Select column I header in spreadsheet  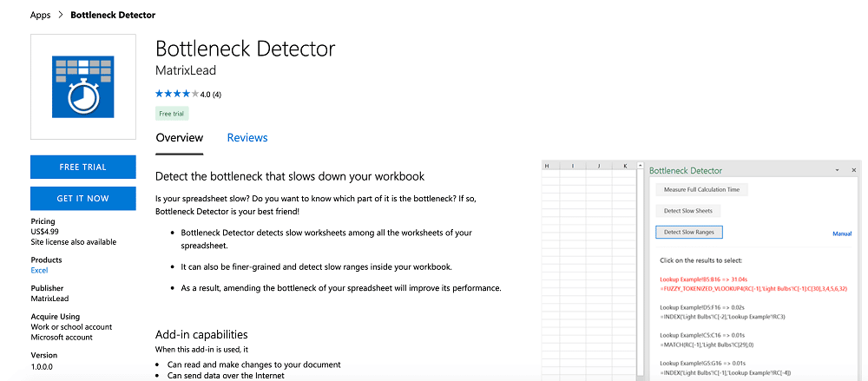(x=572, y=165)
